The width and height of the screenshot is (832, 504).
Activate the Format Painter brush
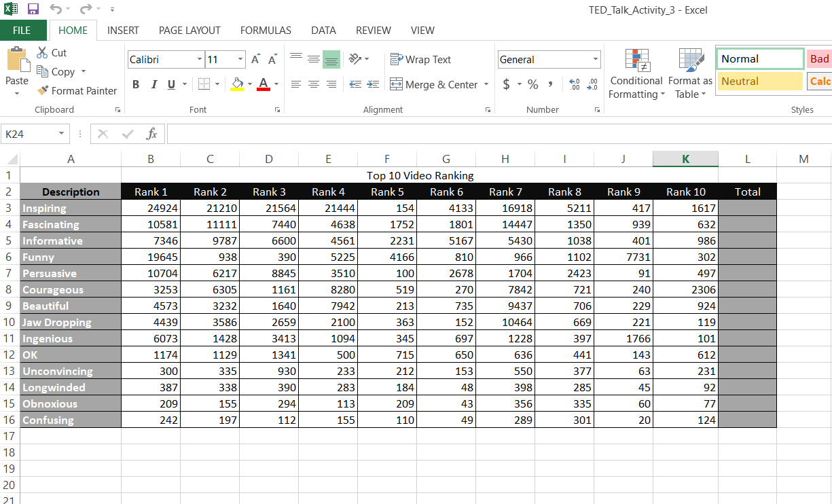coord(43,90)
